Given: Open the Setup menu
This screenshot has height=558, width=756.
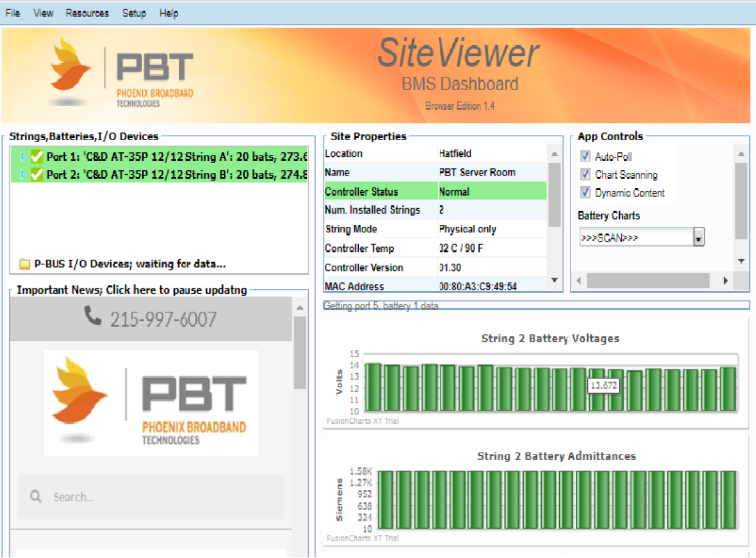Looking at the screenshot, I should point(133,13).
